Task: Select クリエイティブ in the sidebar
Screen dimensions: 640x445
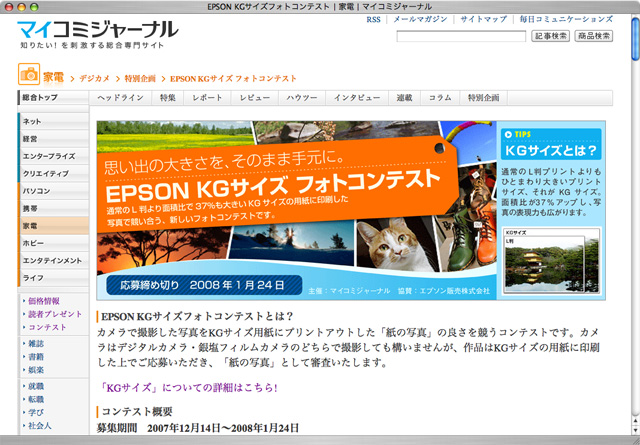Action: 53,174
